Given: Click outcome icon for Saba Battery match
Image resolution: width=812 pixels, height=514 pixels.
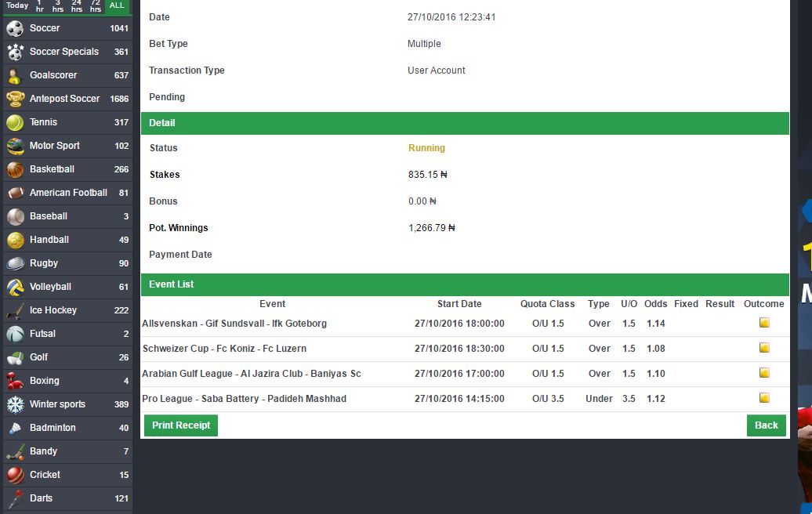Looking at the screenshot, I should click(x=764, y=397).
